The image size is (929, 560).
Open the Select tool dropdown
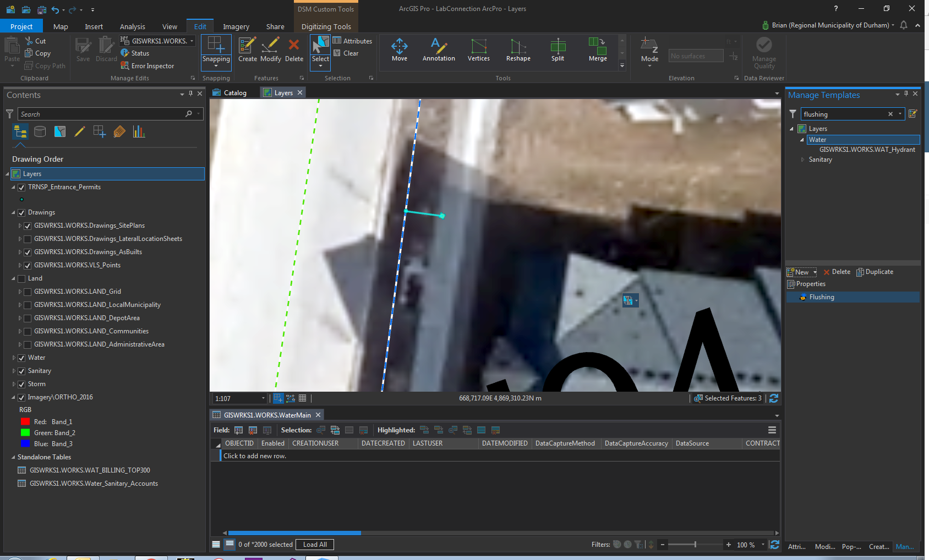[x=320, y=66]
